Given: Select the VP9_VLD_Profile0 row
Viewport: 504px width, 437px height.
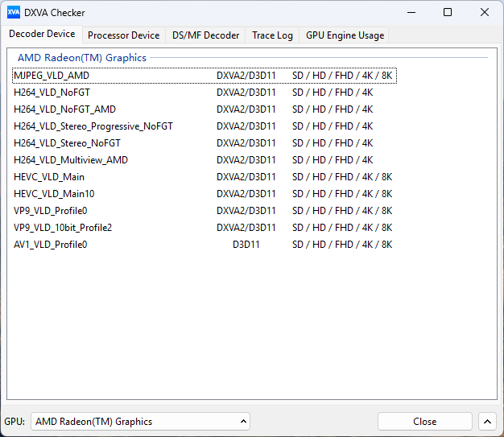Looking at the screenshot, I should [x=204, y=211].
